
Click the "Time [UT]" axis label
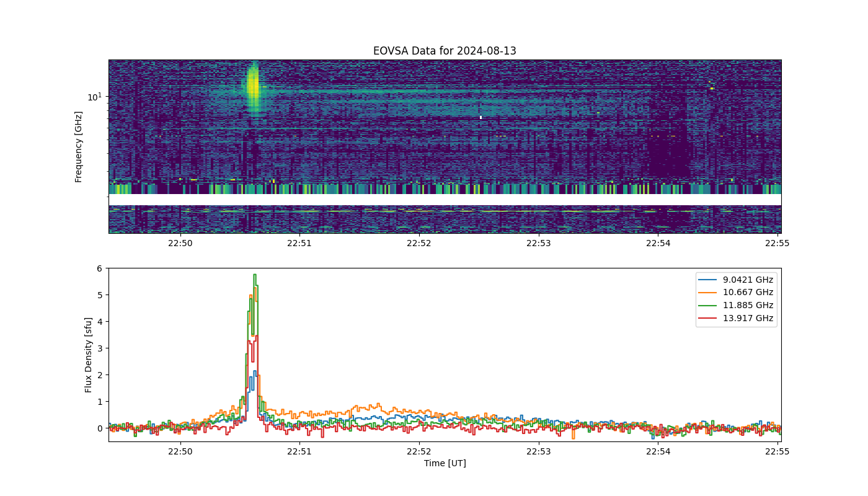(445, 463)
